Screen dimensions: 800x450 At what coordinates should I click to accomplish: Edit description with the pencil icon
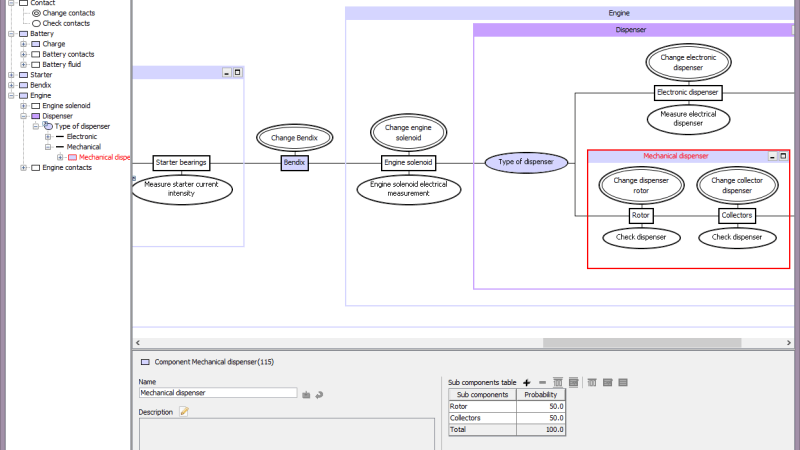point(184,412)
